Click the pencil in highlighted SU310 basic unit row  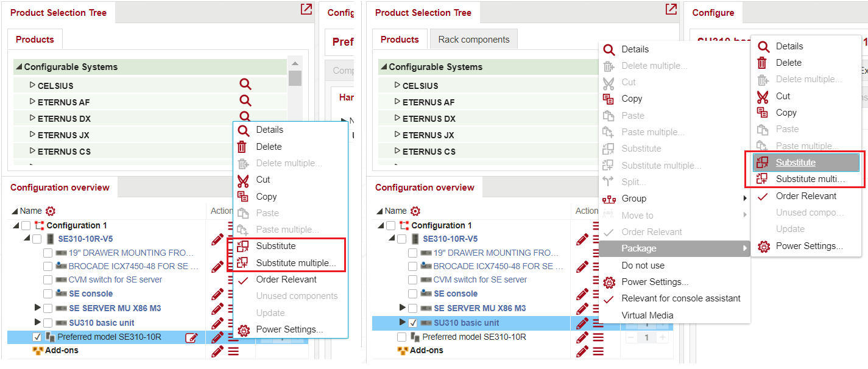[582, 323]
